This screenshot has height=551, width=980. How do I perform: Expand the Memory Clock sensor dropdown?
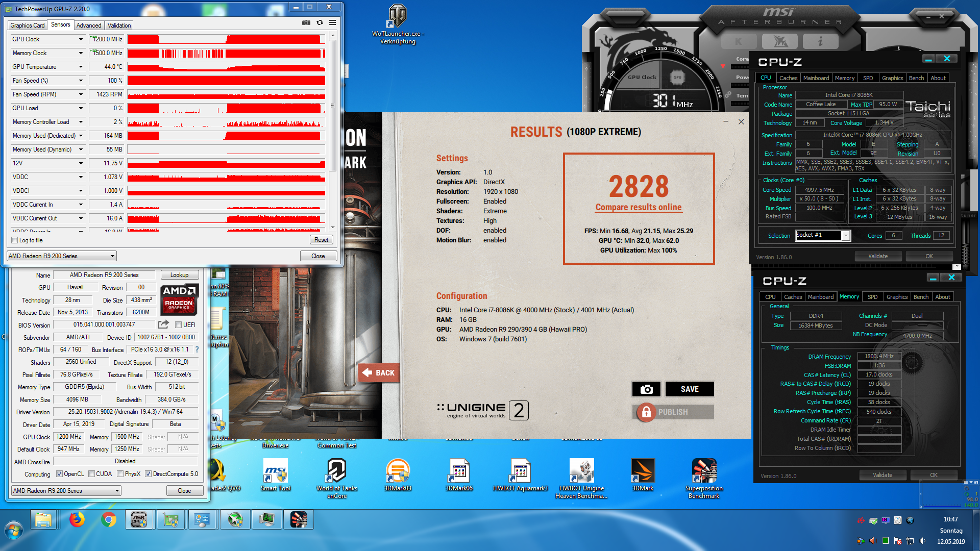pos(81,53)
